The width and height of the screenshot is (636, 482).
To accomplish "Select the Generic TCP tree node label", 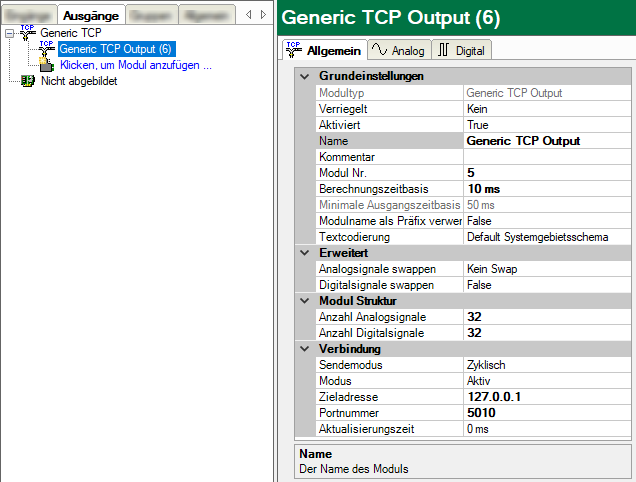I will click(71, 32).
